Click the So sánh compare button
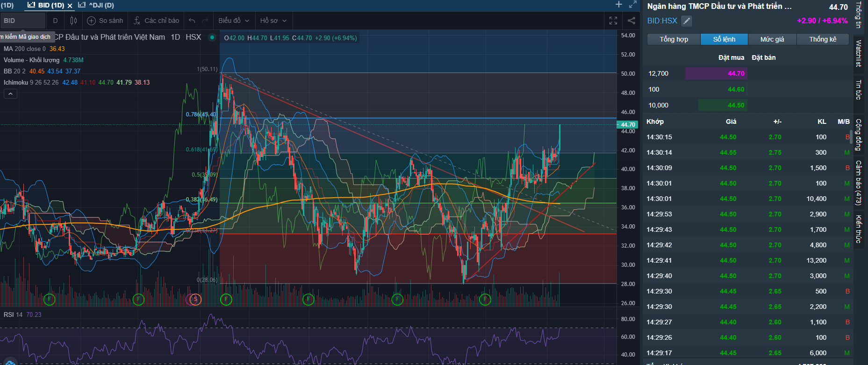This screenshot has width=868, height=365. (106, 21)
